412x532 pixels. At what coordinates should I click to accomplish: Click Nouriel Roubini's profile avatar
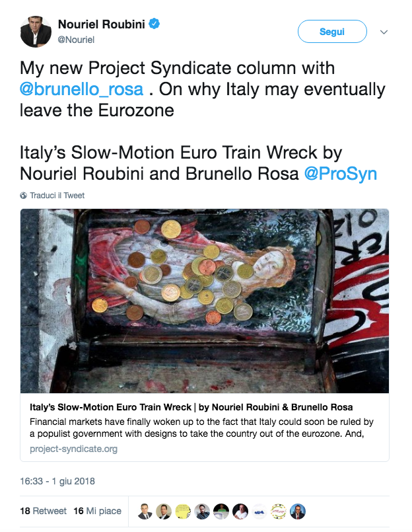click(x=36, y=31)
